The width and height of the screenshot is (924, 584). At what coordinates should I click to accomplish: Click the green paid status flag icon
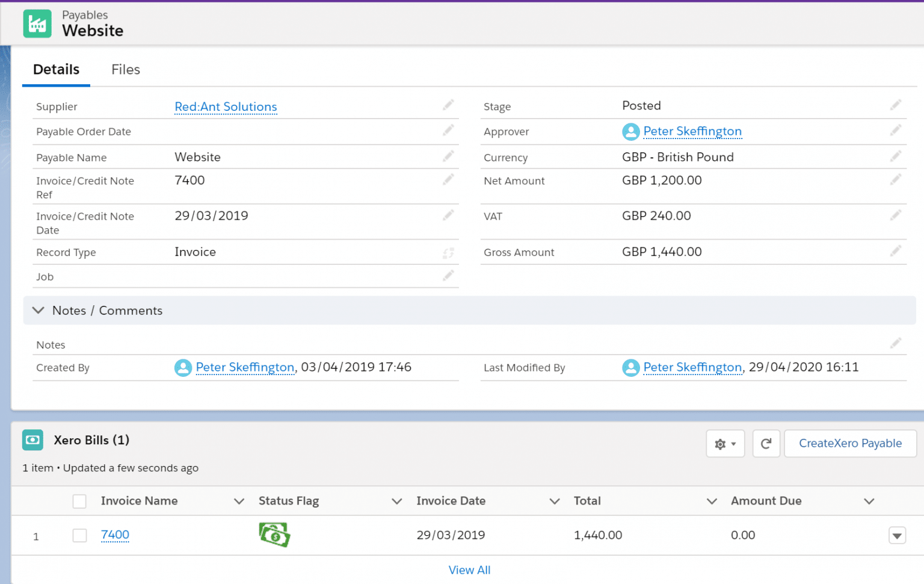pos(274,535)
